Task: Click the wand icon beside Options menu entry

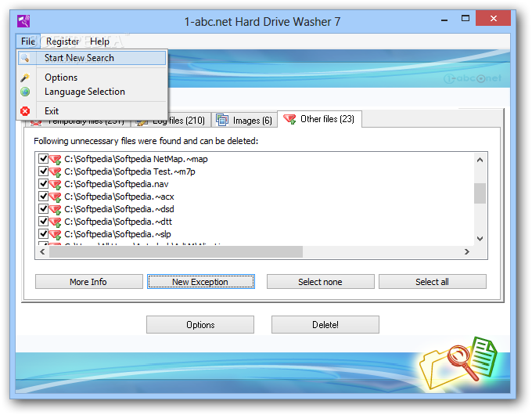Action: (25, 78)
